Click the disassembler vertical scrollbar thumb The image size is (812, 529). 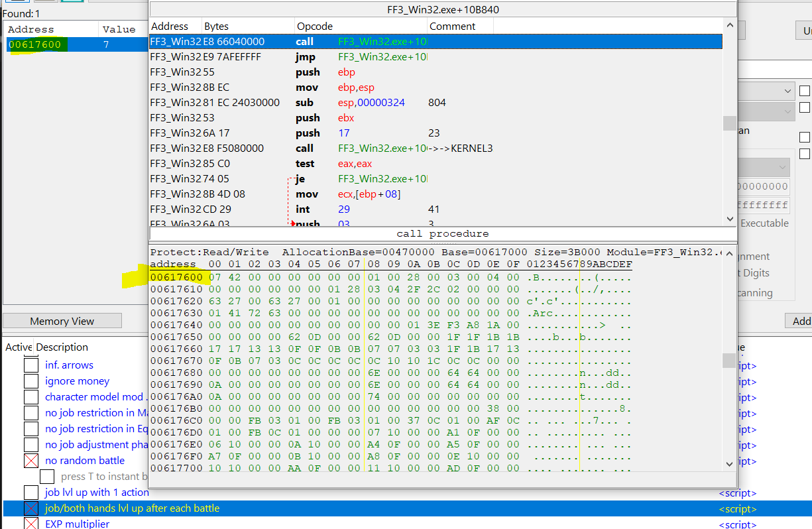pos(729,123)
